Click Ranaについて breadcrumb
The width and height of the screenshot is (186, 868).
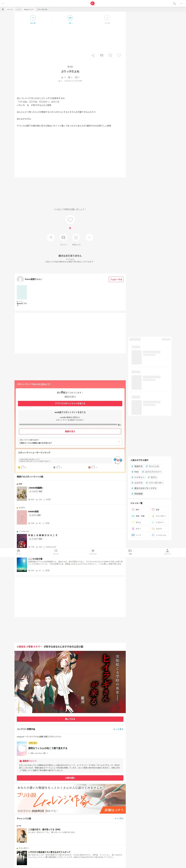[x=29, y=9]
